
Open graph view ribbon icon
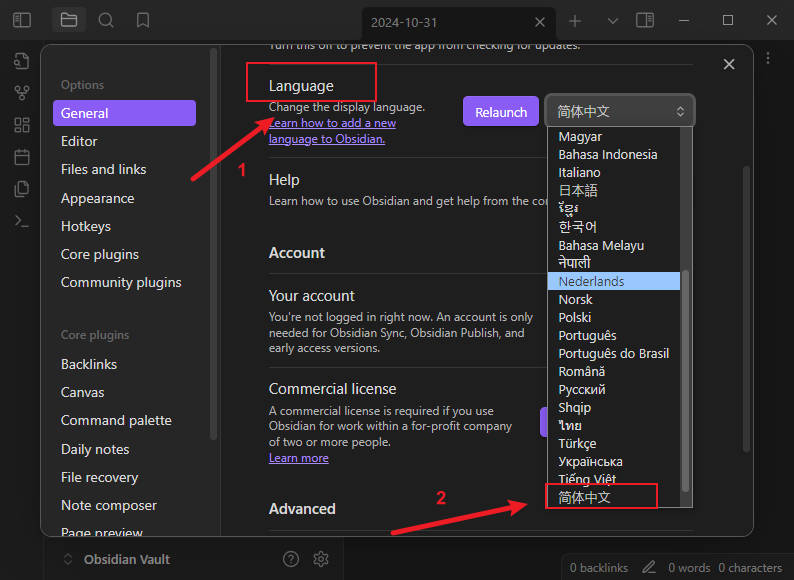click(x=22, y=93)
